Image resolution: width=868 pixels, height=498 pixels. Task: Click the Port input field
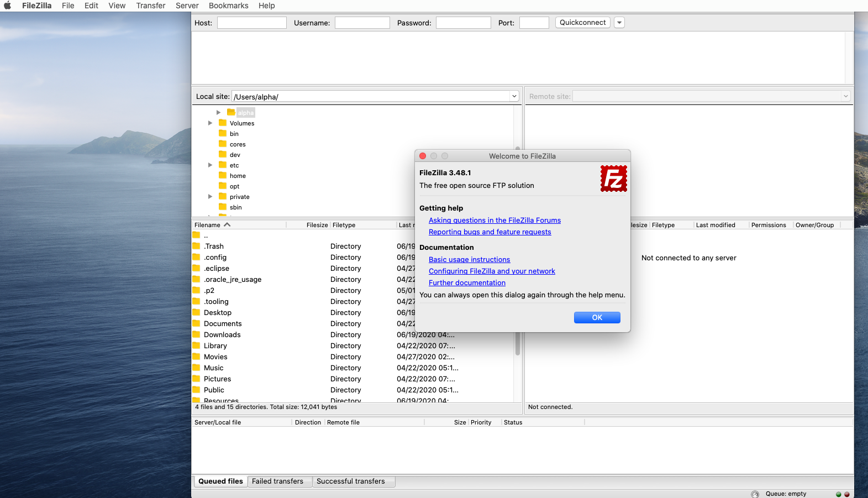click(534, 23)
